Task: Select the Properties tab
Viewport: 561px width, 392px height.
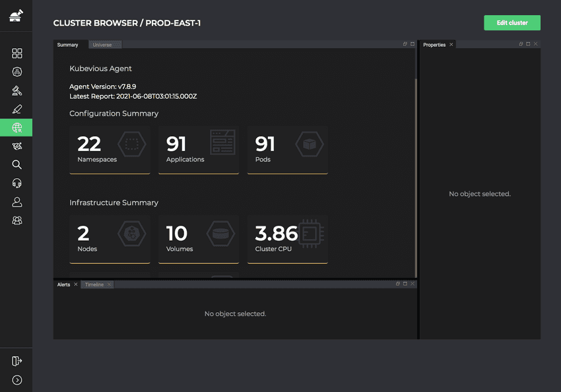Action: pos(435,44)
